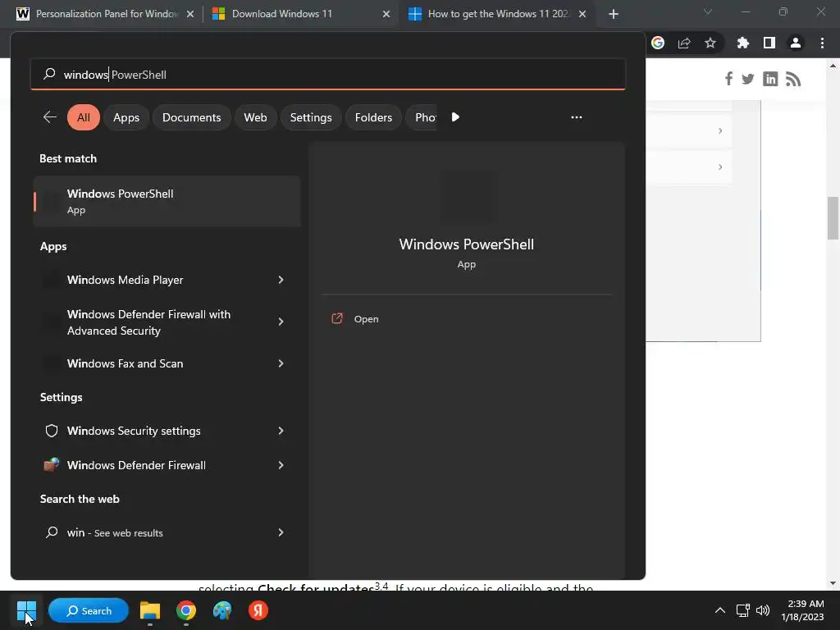This screenshot has height=630, width=840.
Task: Open File Explorer from taskbar
Action: pos(150,610)
